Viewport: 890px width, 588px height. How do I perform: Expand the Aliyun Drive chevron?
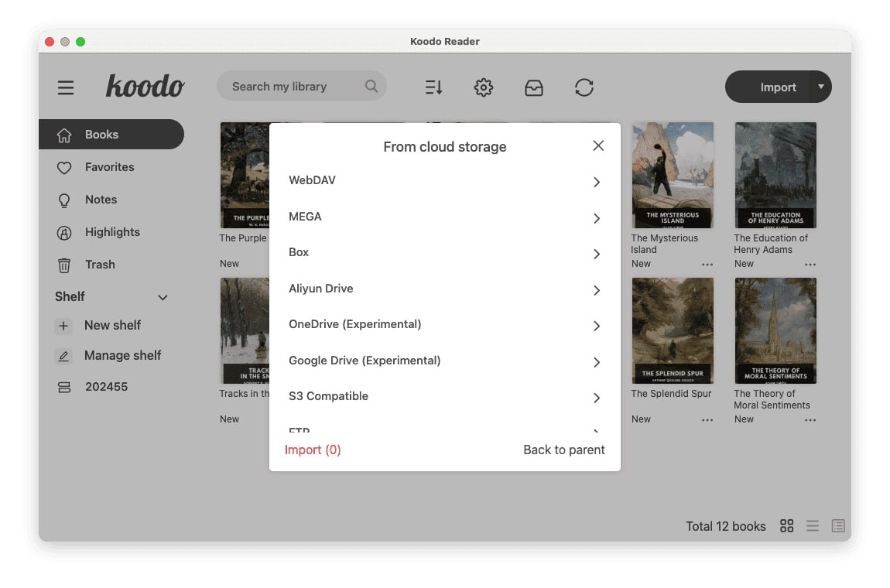[x=597, y=290]
